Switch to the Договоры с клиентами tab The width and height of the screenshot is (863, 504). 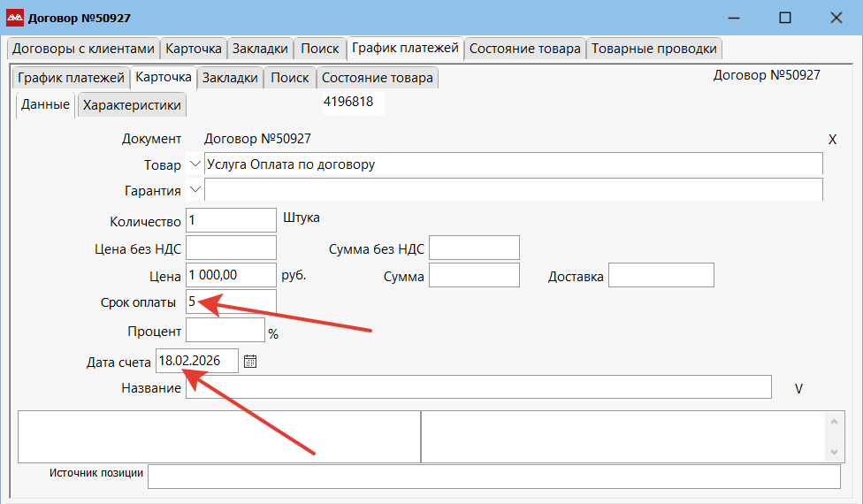point(83,49)
